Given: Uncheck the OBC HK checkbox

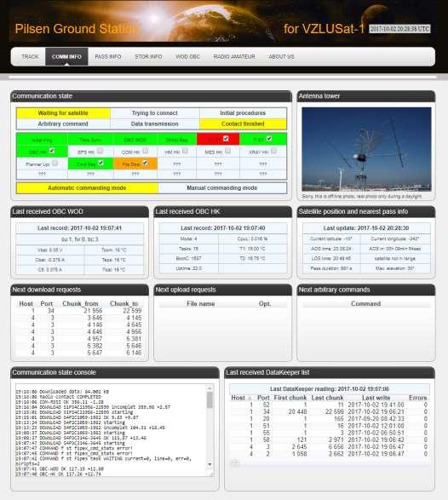Looking at the screenshot, I should click(52, 151).
